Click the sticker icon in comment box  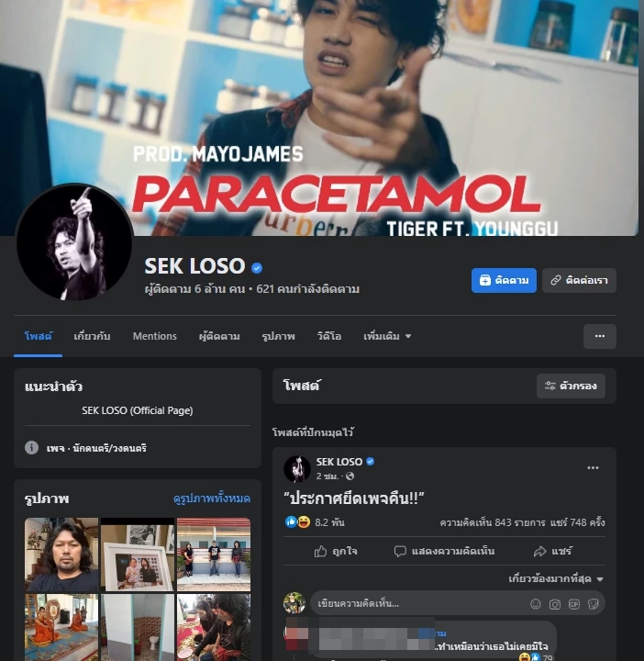594,604
